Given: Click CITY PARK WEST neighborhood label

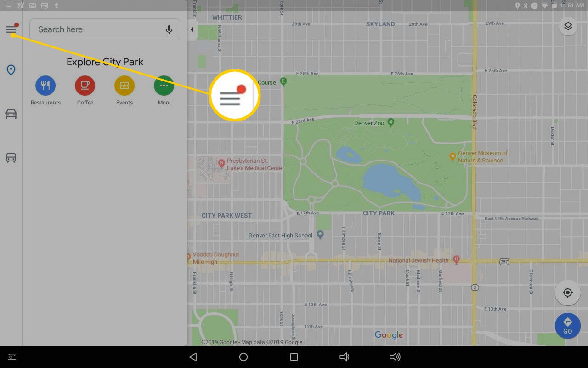Looking at the screenshot, I should pyautogui.click(x=226, y=215).
